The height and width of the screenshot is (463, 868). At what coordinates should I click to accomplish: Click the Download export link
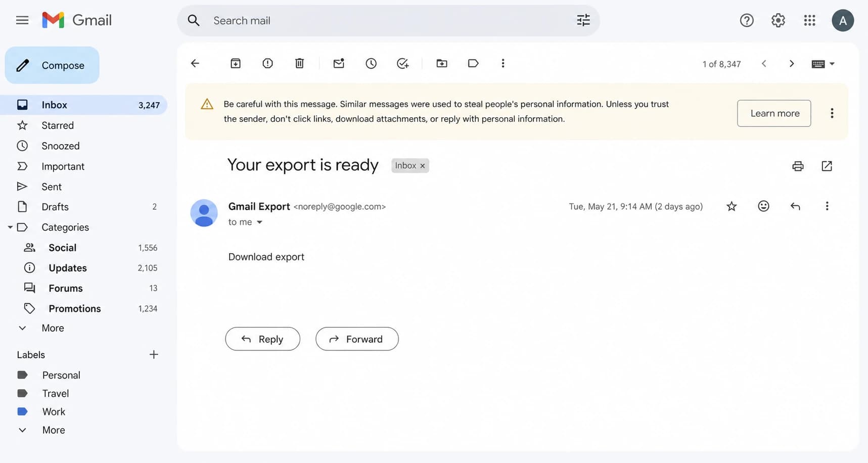click(x=266, y=257)
